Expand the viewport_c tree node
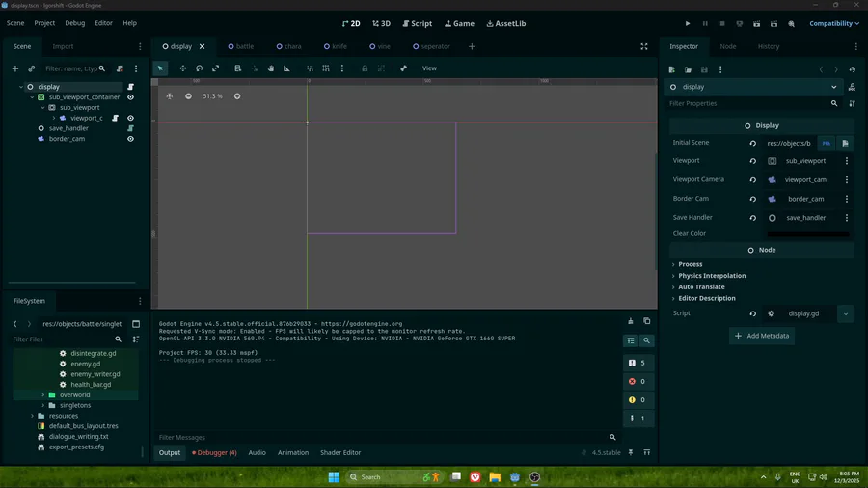868x488 pixels. click(x=54, y=118)
